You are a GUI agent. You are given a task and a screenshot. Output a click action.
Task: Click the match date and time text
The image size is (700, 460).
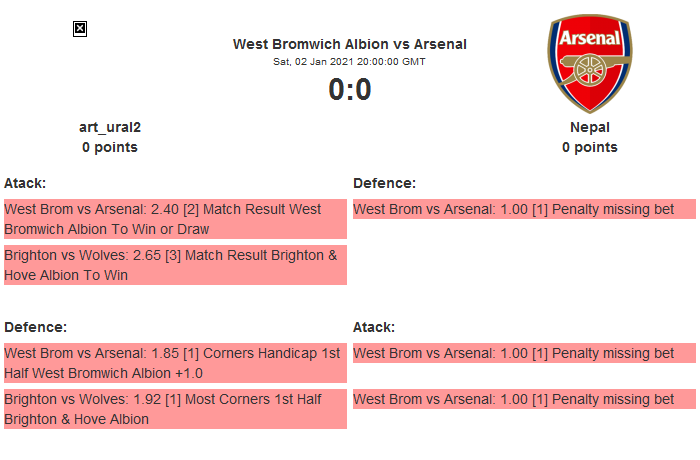pos(349,61)
